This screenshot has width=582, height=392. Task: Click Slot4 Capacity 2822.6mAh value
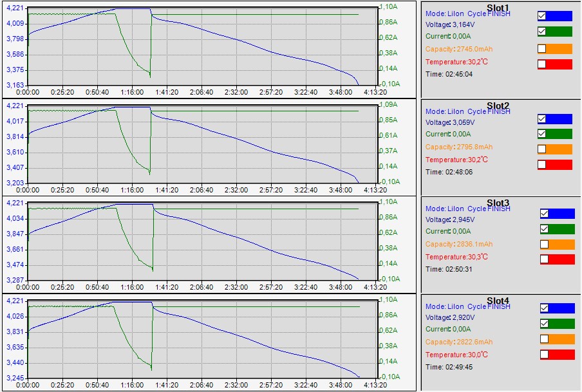[x=459, y=342]
